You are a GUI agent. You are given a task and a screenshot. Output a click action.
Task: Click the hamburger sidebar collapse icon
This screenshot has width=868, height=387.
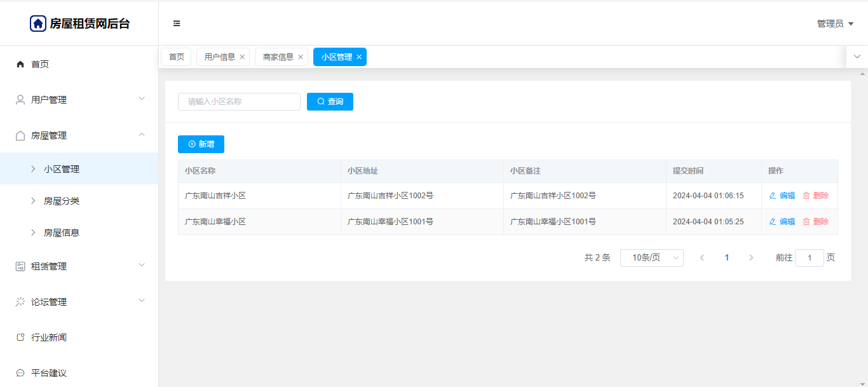click(x=177, y=24)
